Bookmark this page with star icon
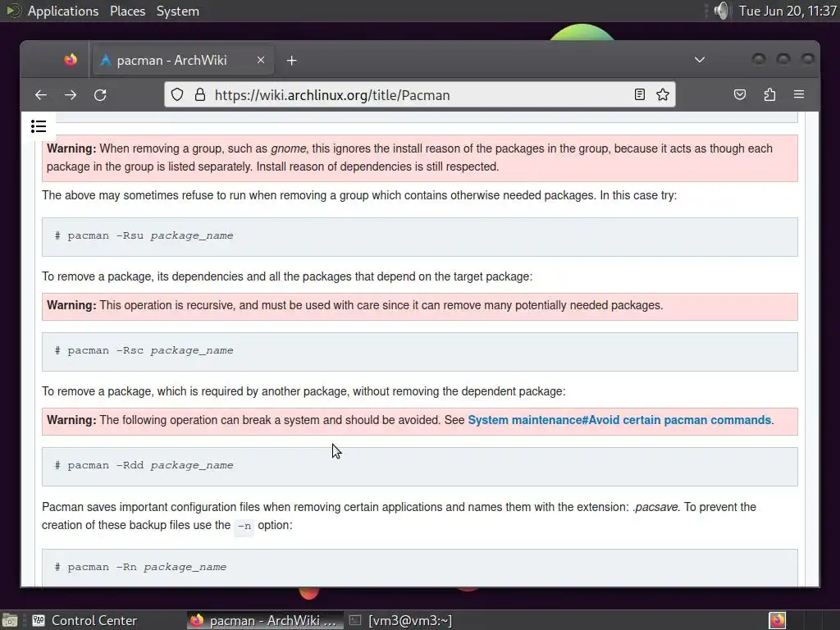This screenshot has height=630, width=840. 663,95
